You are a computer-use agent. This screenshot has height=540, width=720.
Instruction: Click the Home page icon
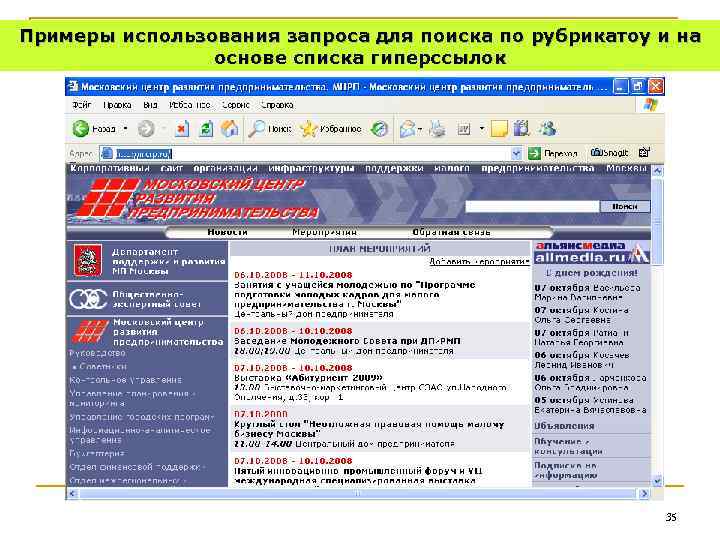coord(230,129)
